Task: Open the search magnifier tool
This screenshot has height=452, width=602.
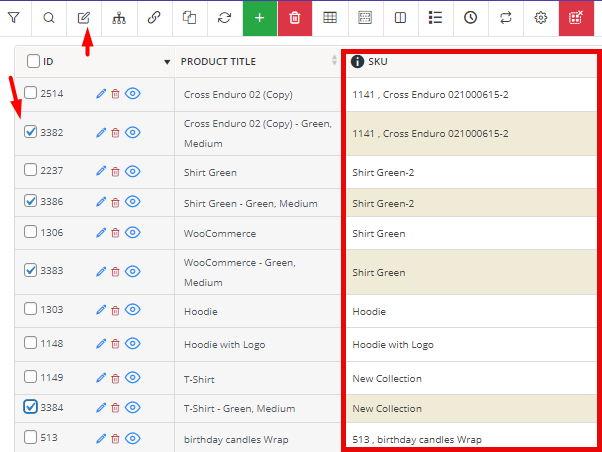Action: (49, 18)
